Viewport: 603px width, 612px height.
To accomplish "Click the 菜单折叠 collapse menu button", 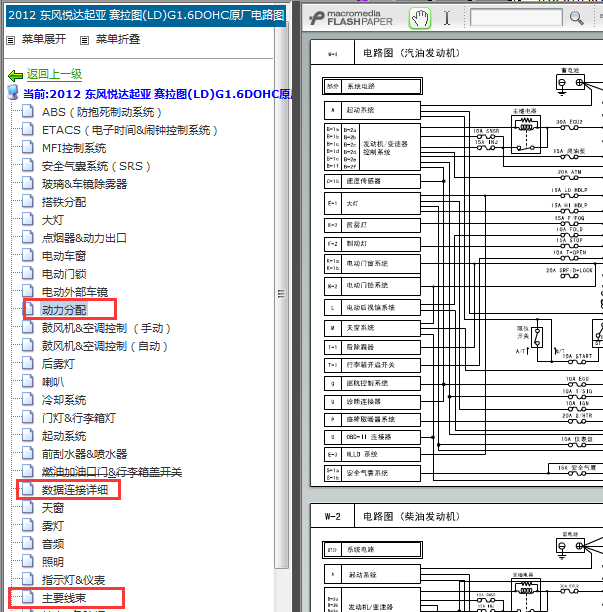I will point(118,39).
